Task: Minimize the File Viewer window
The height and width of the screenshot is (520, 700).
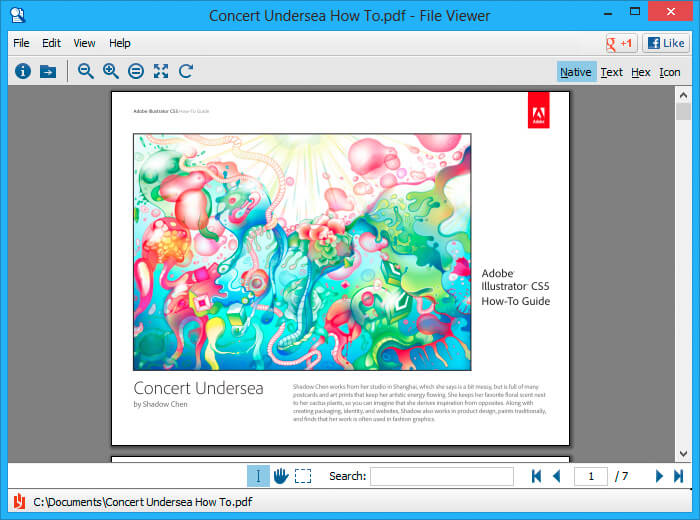Action: tap(608, 12)
